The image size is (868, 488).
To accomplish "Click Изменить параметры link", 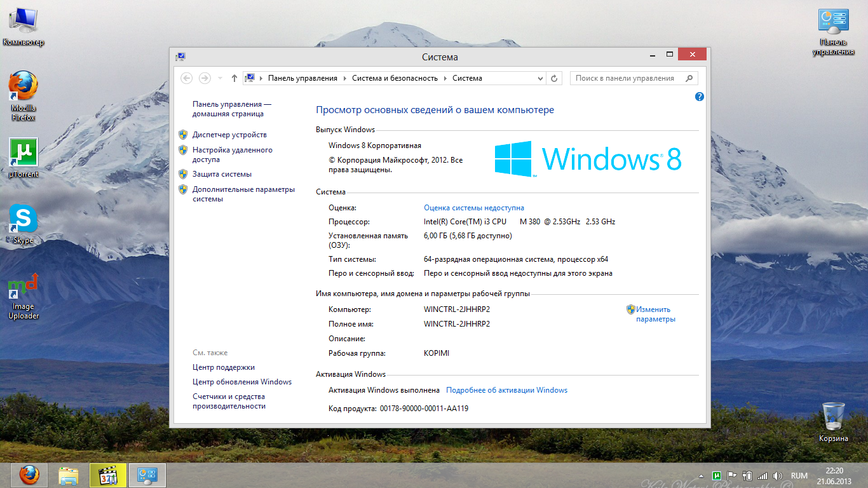I will 656,314.
